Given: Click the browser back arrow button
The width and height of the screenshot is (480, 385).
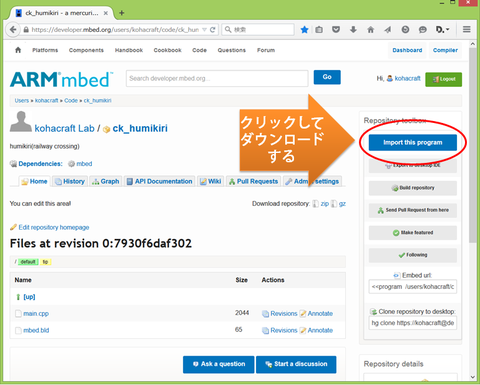Looking at the screenshot, I should pos(13,30).
